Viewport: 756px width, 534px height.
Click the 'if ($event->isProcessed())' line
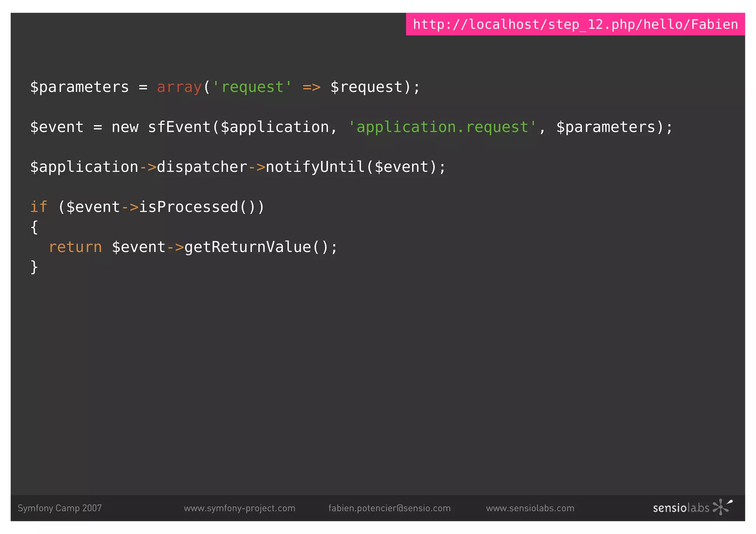tap(147, 207)
